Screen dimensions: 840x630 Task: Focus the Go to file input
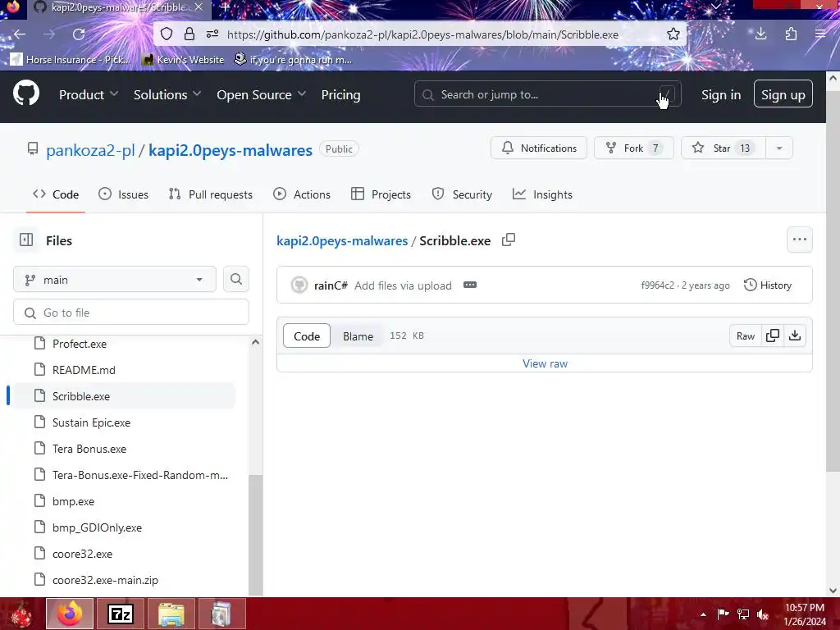coord(131,313)
